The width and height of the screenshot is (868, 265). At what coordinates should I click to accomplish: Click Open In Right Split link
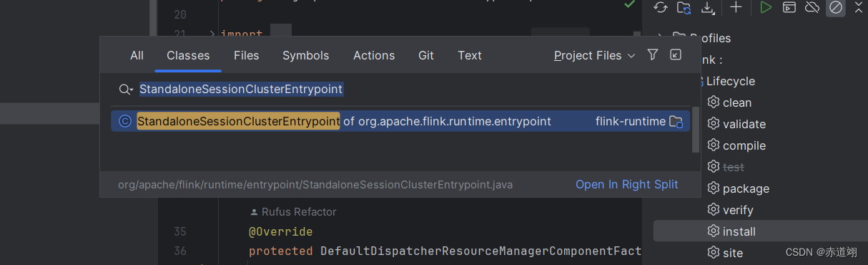pyautogui.click(x=627, y=184)
